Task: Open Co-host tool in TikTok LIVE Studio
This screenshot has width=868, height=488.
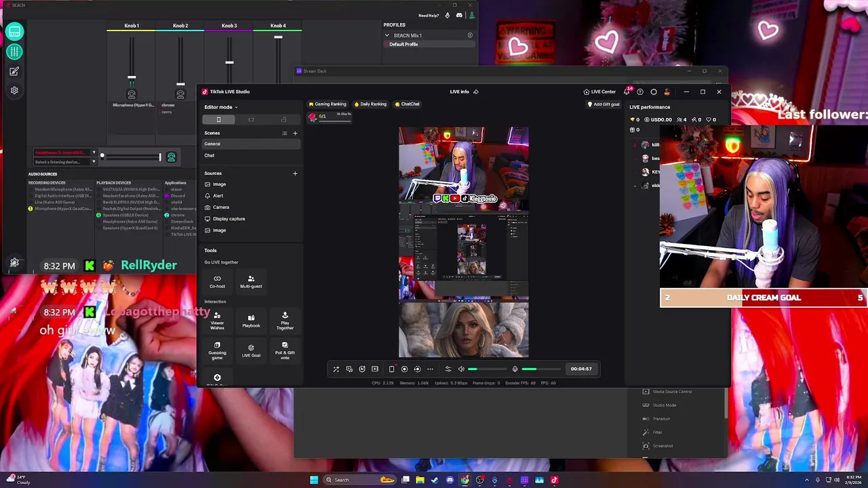Action: [x=217, y=281]
